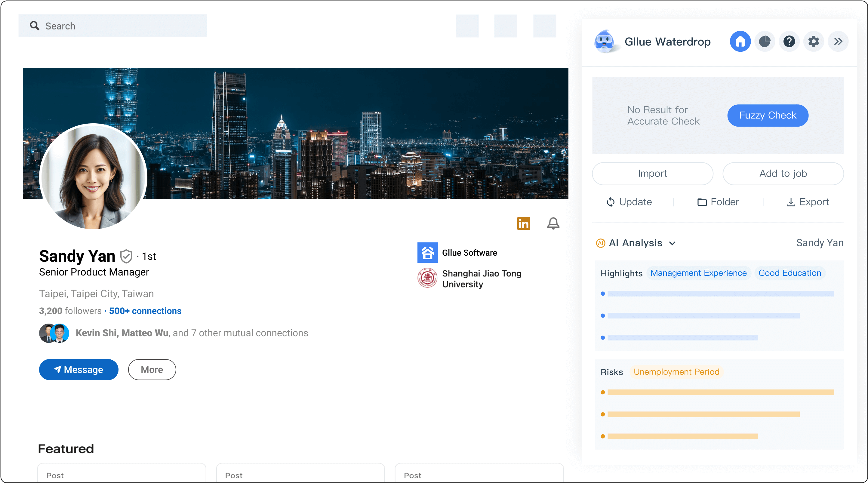Click the first placeholder icon in top nav
Image resolution: width=868 pixels, height=483 pixels.
[x=467, y=26]
